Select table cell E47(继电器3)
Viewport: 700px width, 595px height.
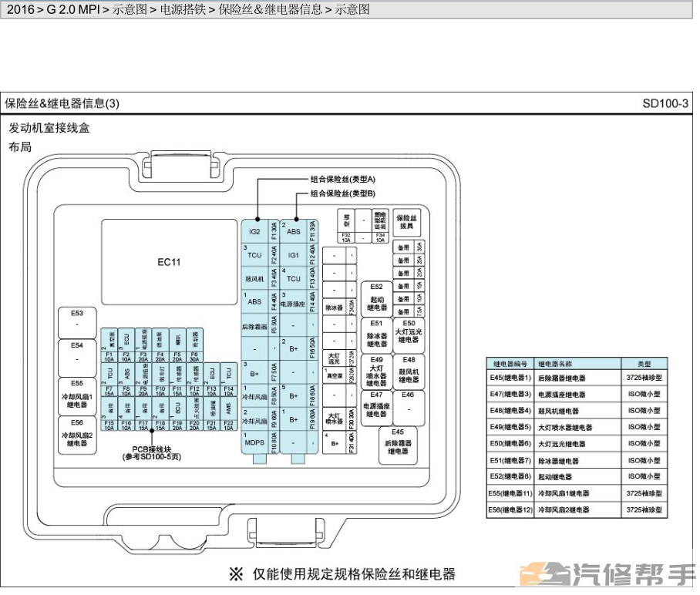(x=510, y=394)
